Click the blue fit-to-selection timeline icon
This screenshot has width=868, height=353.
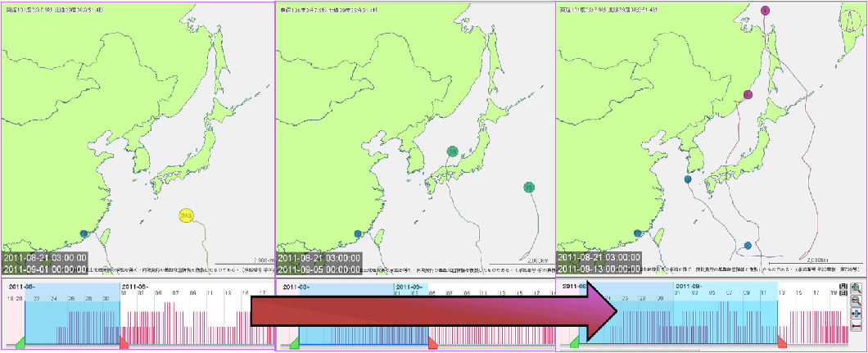click(x=856, y=314)
